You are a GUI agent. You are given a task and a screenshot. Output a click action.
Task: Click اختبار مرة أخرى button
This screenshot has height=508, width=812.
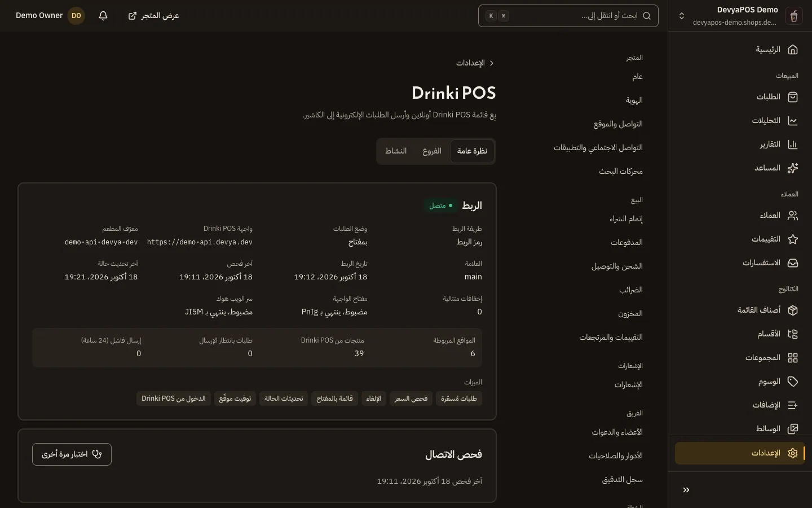(x=72, y=454)
